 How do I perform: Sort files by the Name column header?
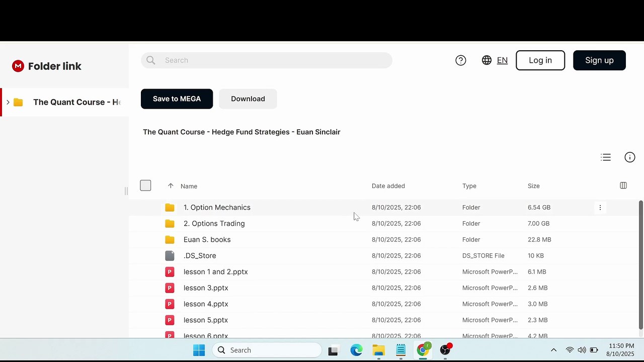click(189, 186)
